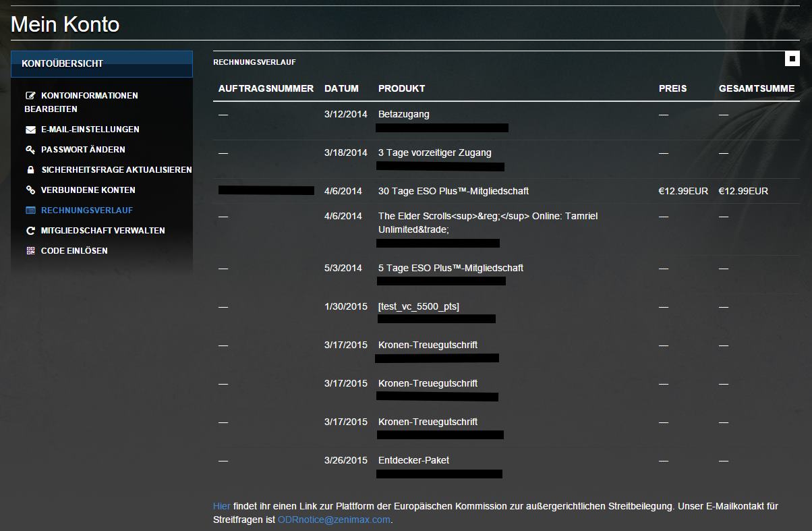812x531 pixels.
Task: Click the Tamriel Unlimited product text
Action: coord(488,223)
